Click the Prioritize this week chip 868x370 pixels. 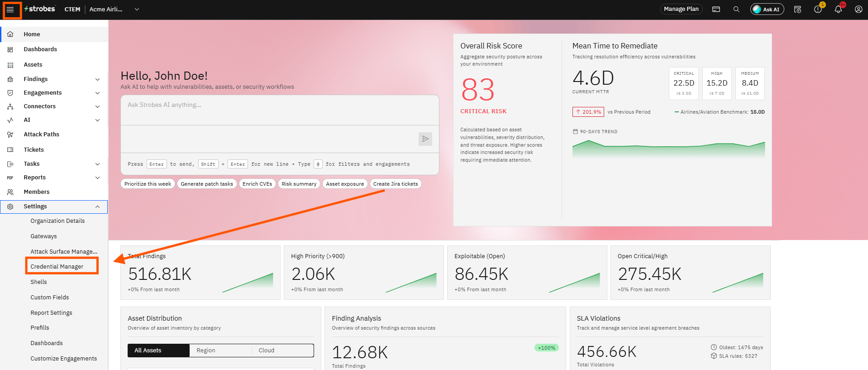click(x=148, y=184)
